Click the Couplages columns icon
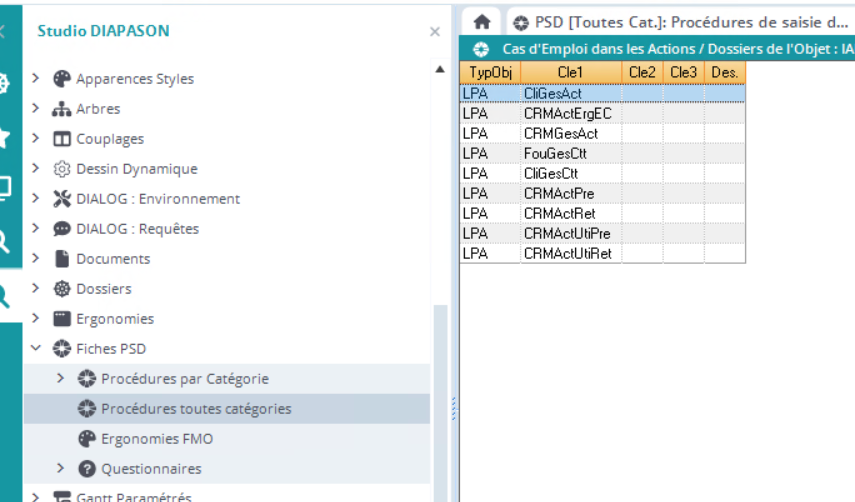 click(61, 139)
